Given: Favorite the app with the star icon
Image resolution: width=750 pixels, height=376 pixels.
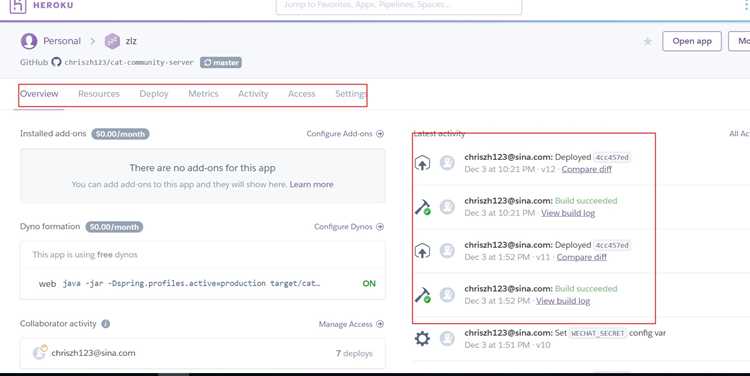Looking at the screenshot, I should (x=648, y=42).
